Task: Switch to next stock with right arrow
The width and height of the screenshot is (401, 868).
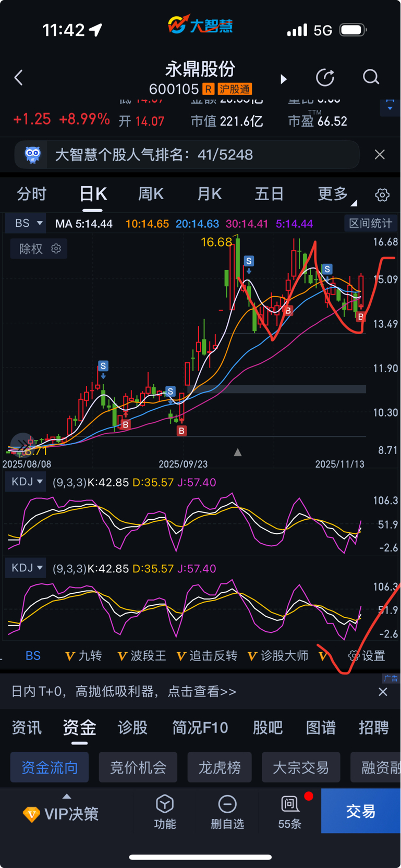Action: (283, 79)
